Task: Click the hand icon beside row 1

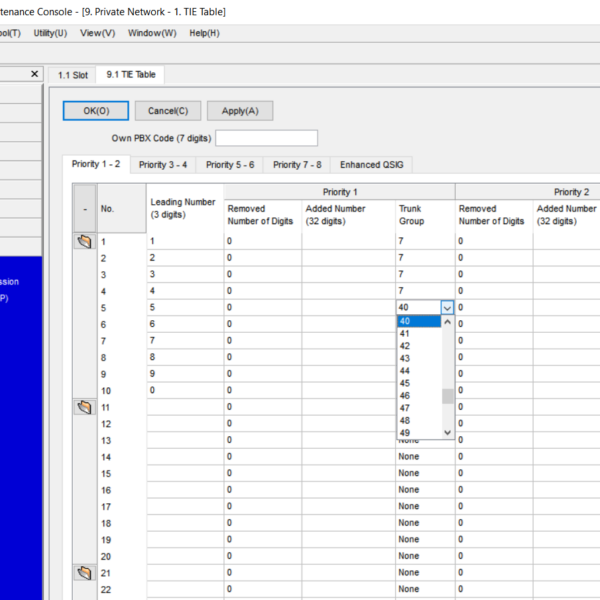Action: [85, 242]
